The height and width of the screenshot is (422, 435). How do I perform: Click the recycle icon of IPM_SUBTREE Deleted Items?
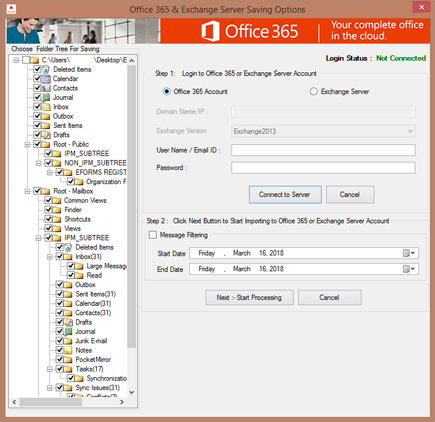[x=68, y=247]
